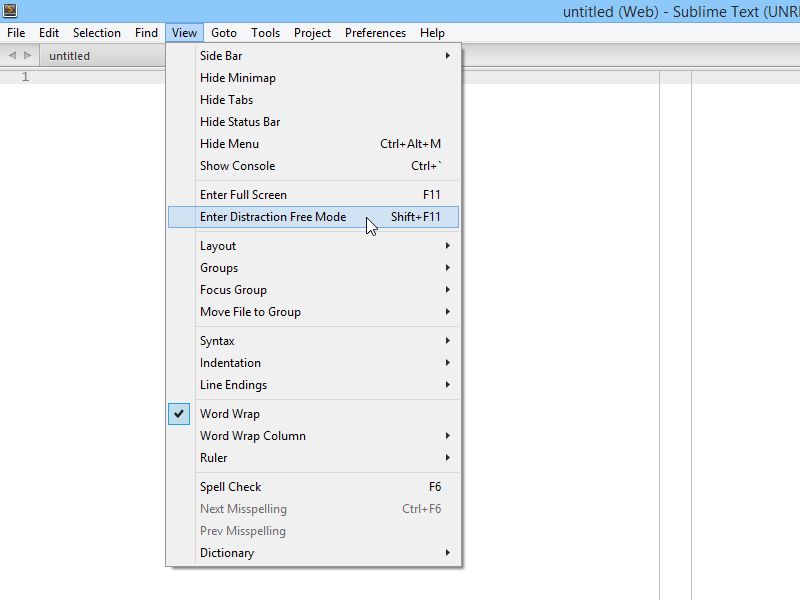
Task: Select Hide Status Bar option
Action: (313, 121)
